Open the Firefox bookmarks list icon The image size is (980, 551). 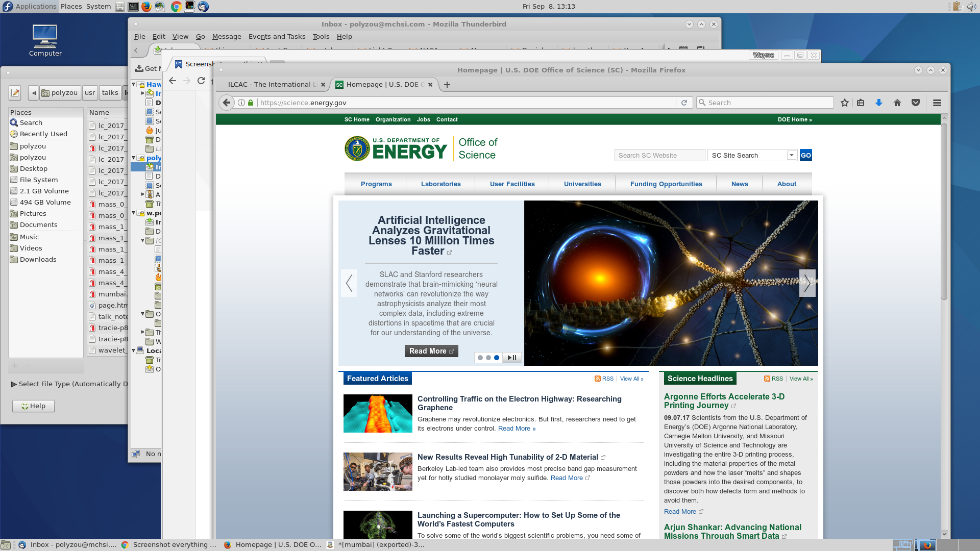tap(861, 103)
